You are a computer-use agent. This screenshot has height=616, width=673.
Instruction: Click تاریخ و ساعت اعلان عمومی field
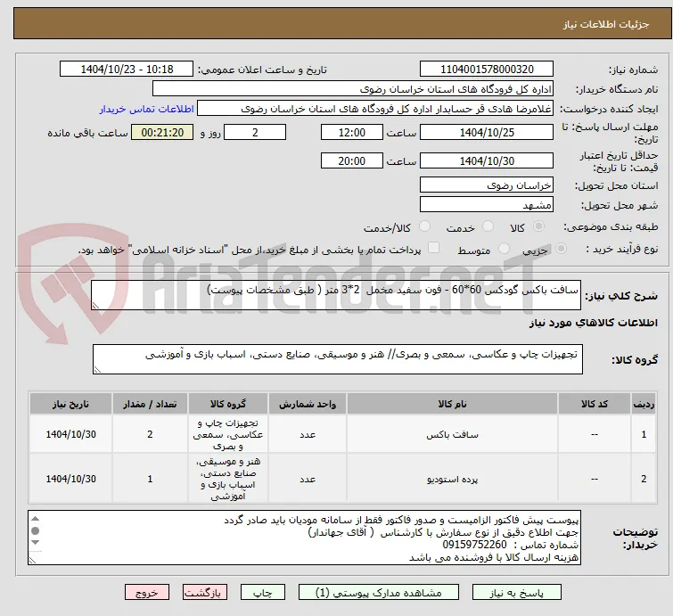pyautogui.click(x=127, y=70)
